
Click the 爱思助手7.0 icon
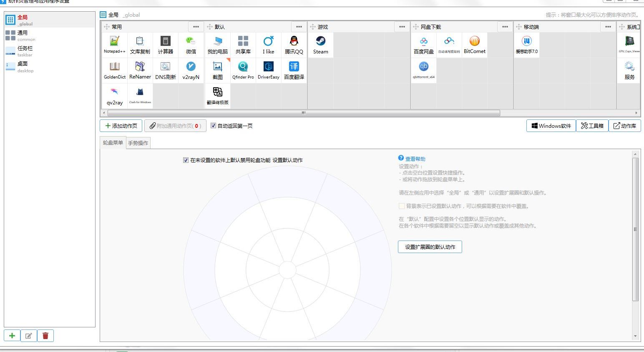click(527, 45)
